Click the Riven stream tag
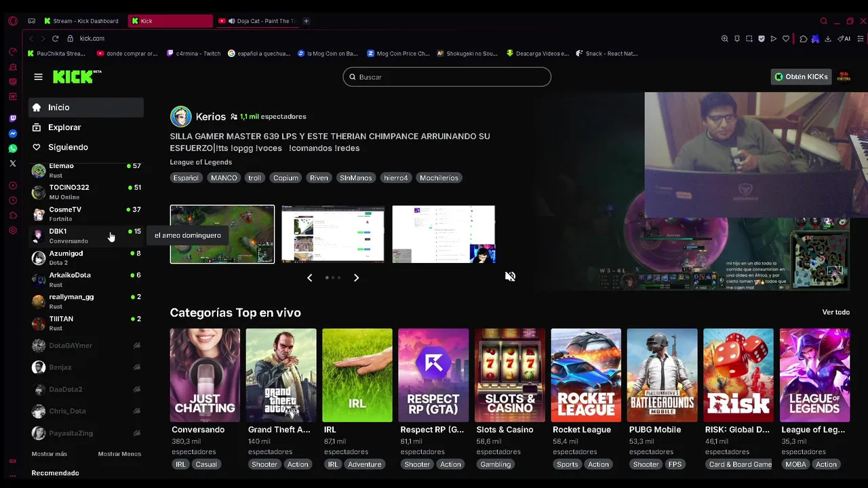The height and width of the screenshot is (488, 868). tap(319, 178)
